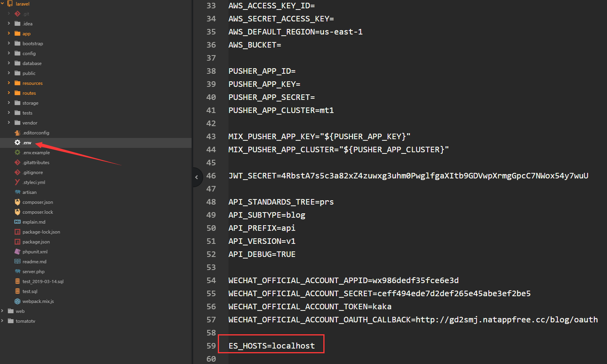Click line number 33 in gutter

[x=211, y=6]
